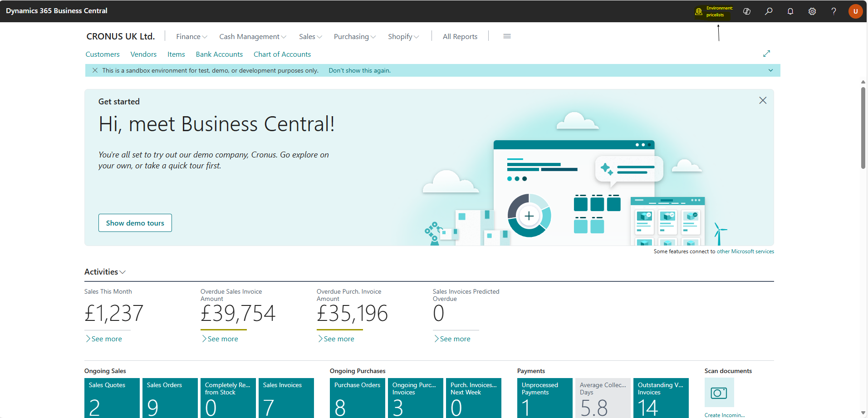Image resolution: width=868 pixels, height=418 pixels.
Task: Click the camera icon under Scan documents
Action: click(719, 393)
